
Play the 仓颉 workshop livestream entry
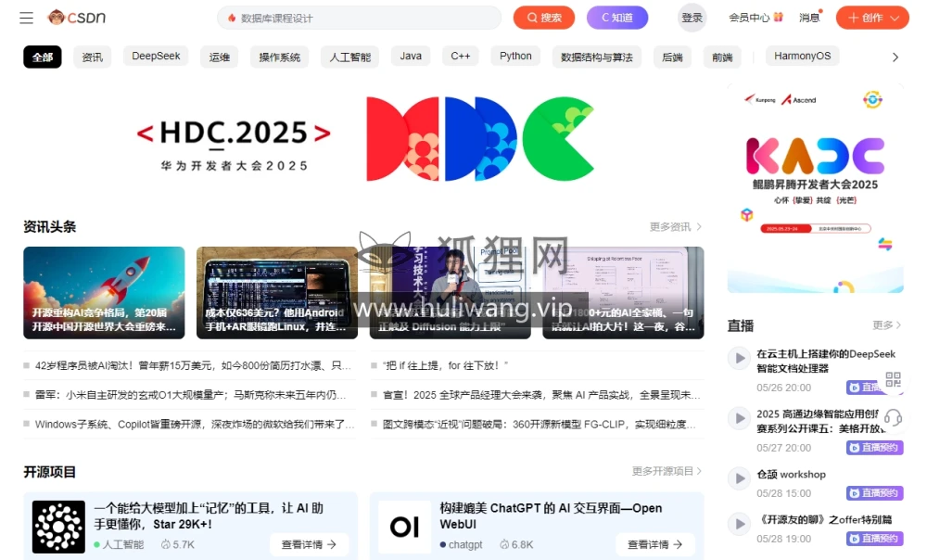coord(739,478)
